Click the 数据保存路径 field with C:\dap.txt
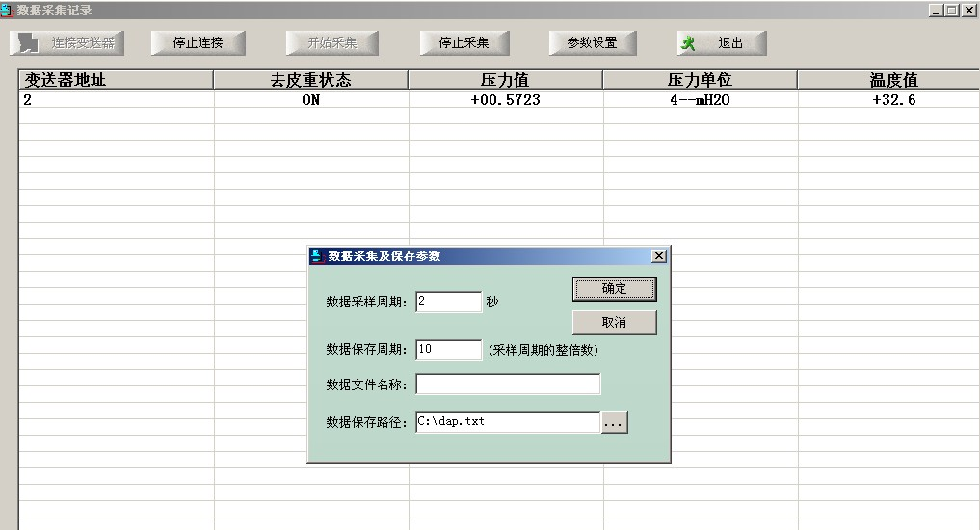 [508, 422]
